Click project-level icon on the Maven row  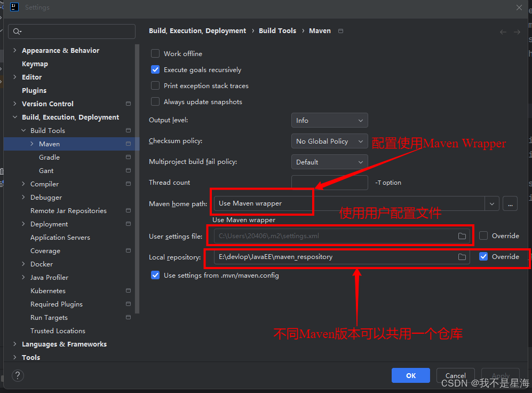128,144
